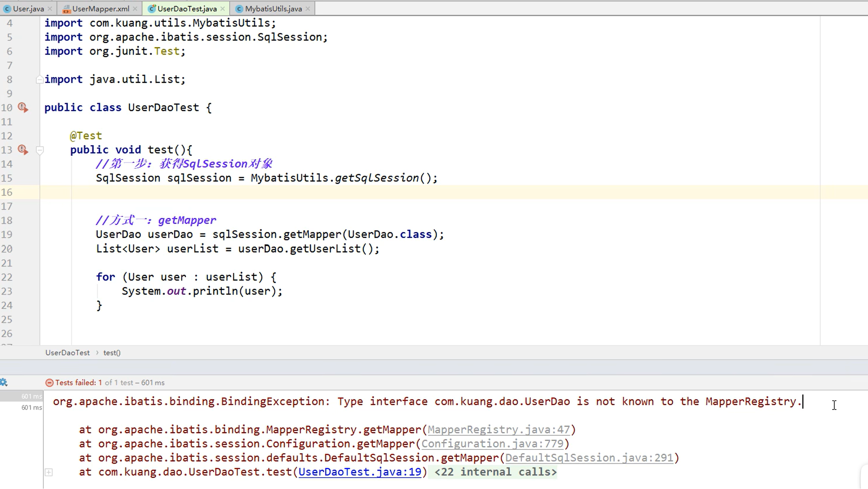The width and height of the screenshot is (868, 489).
Task: Expand the folded imports at line 8
Action: pos(40,79)
